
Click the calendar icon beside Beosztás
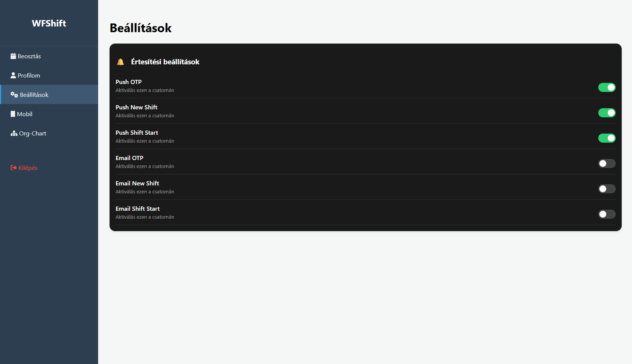click(13, 56)
